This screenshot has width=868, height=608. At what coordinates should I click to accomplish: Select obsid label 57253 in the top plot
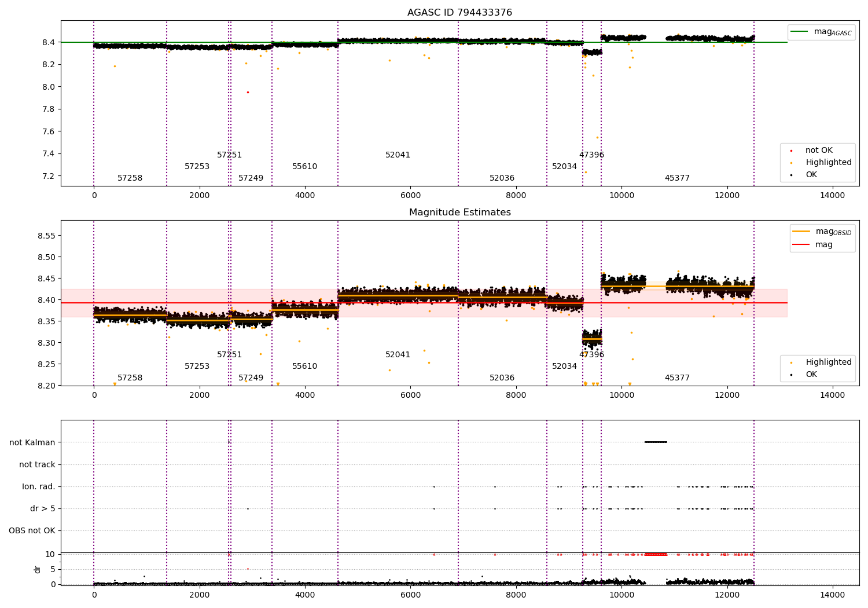[x=197, y=167]
